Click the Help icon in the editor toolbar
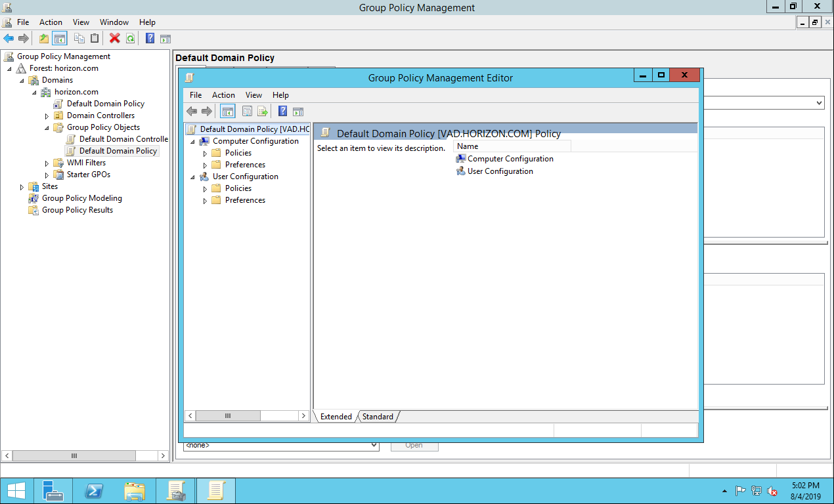 pos(282,112)
